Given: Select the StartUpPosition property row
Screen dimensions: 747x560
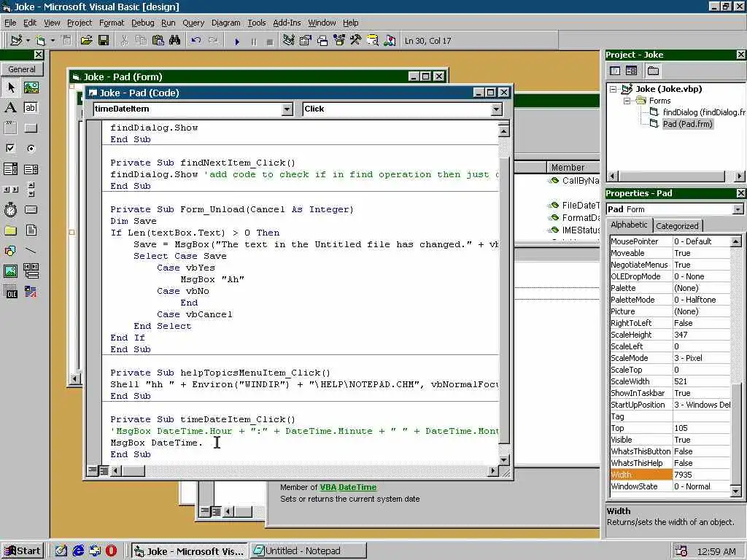Looking at the screenshot, I should point(670,405).
